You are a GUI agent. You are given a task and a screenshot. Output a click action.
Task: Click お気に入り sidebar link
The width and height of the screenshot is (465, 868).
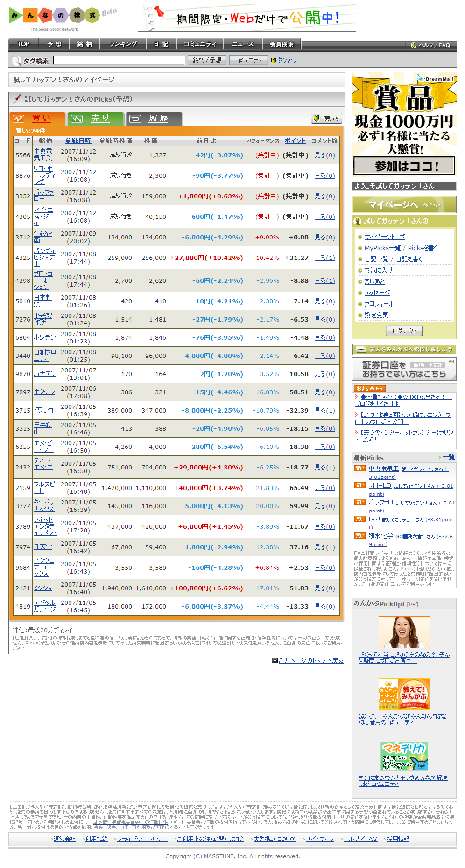(378, 270)
